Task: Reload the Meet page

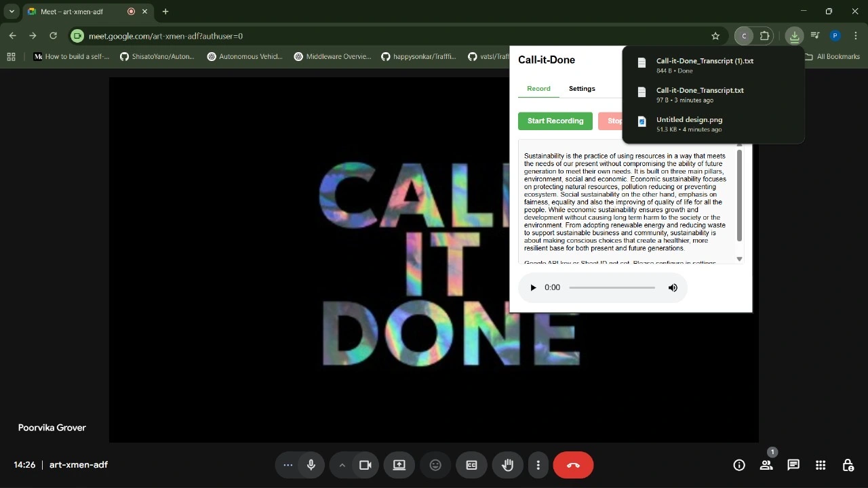Action: 53,36
